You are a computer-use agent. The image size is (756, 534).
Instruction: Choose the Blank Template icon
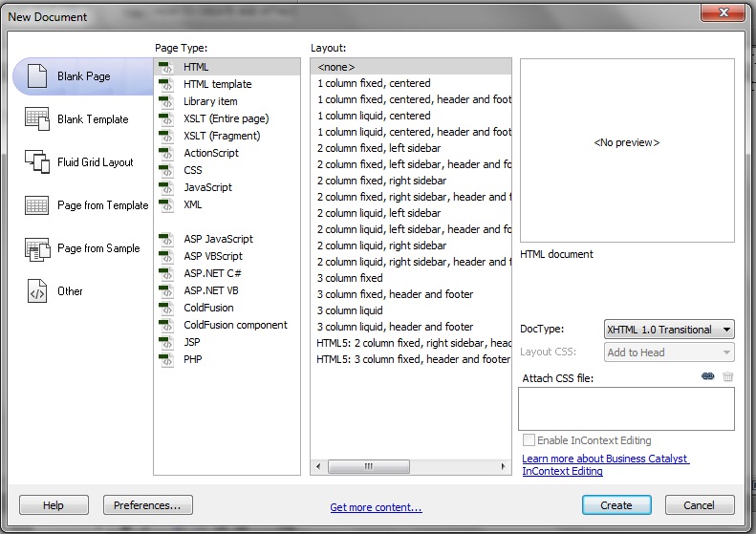tap(37, 119)
